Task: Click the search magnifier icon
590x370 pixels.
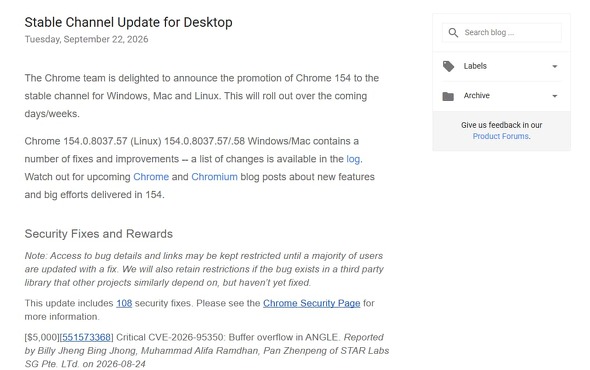Action: point(453,33)
